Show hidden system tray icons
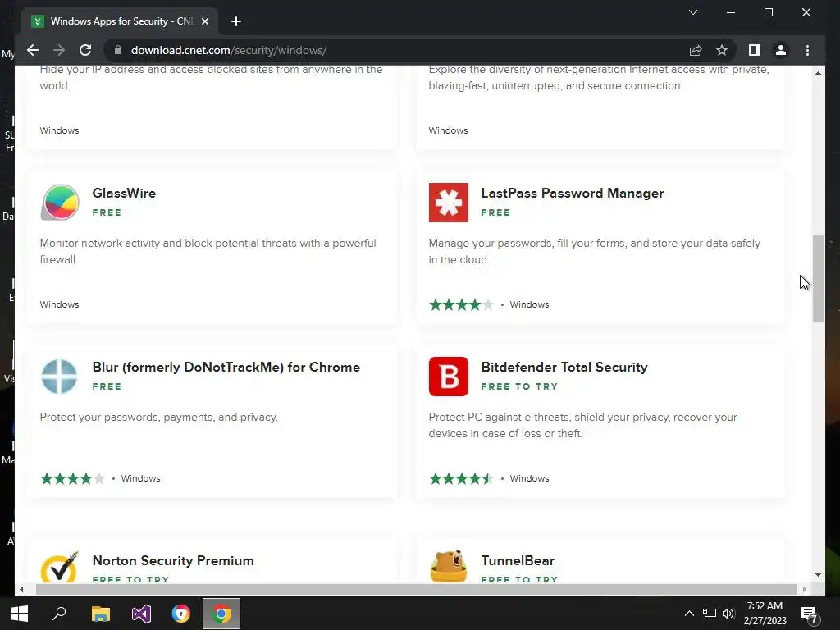The image size is (840, 630). tap(689, 614)
